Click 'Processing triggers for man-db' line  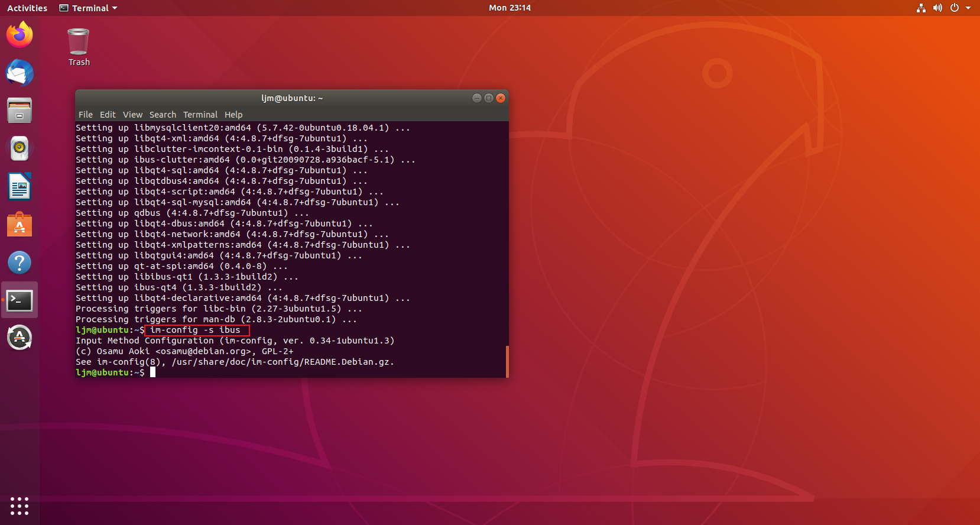[216, 319]
